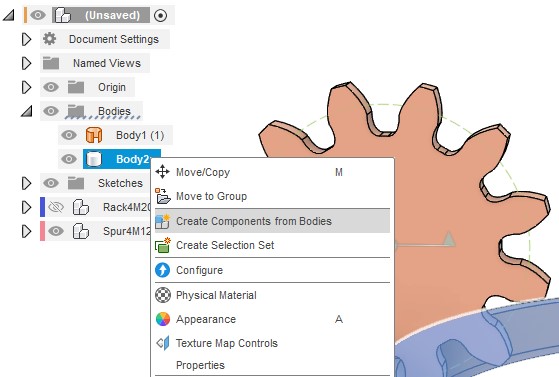Hide Body1 (1) using its eye icon
The width and height of the screenshot is (559, 377).
[x=69, y=135]
